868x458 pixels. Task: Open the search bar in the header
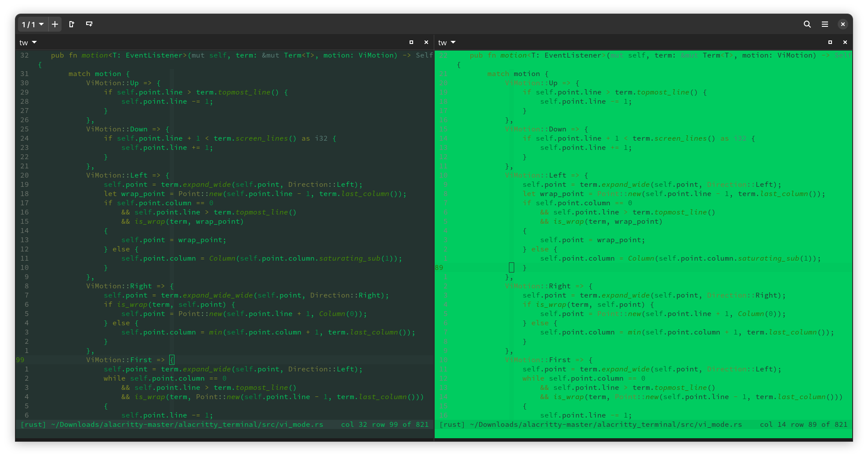pos(807,24)
